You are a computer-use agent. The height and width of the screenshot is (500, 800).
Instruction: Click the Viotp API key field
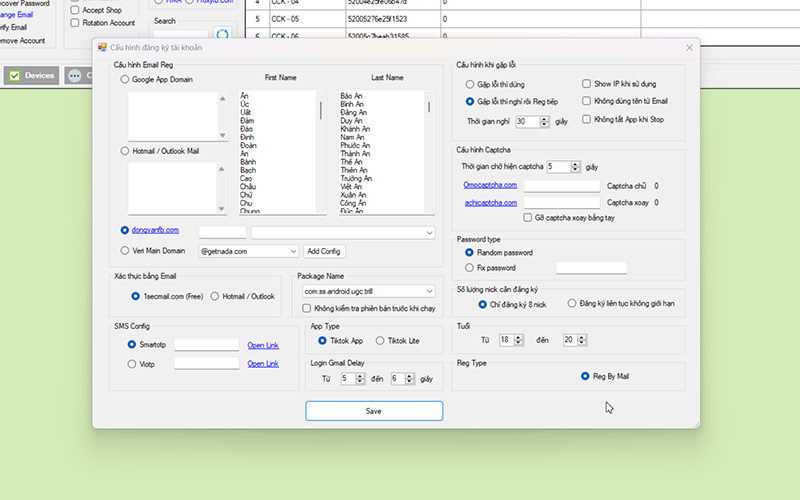[x=207, y=363]
